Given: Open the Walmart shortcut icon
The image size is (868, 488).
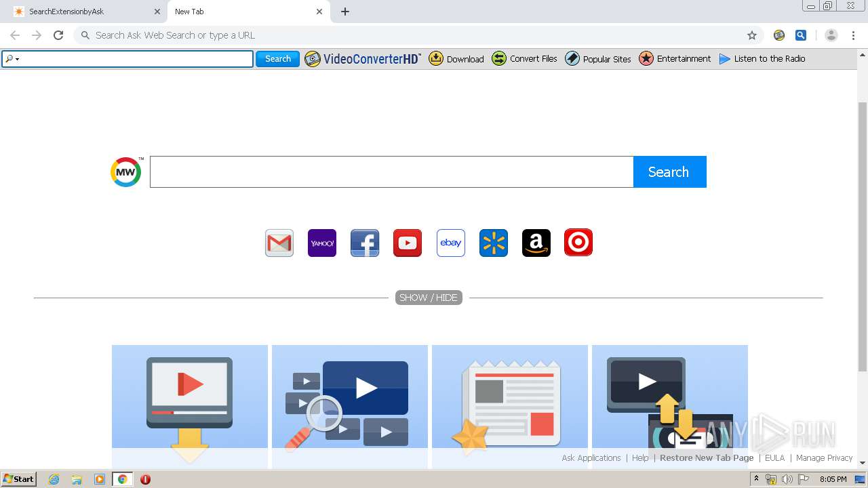Looking at the screenshot, I should (x=494, y=243).
